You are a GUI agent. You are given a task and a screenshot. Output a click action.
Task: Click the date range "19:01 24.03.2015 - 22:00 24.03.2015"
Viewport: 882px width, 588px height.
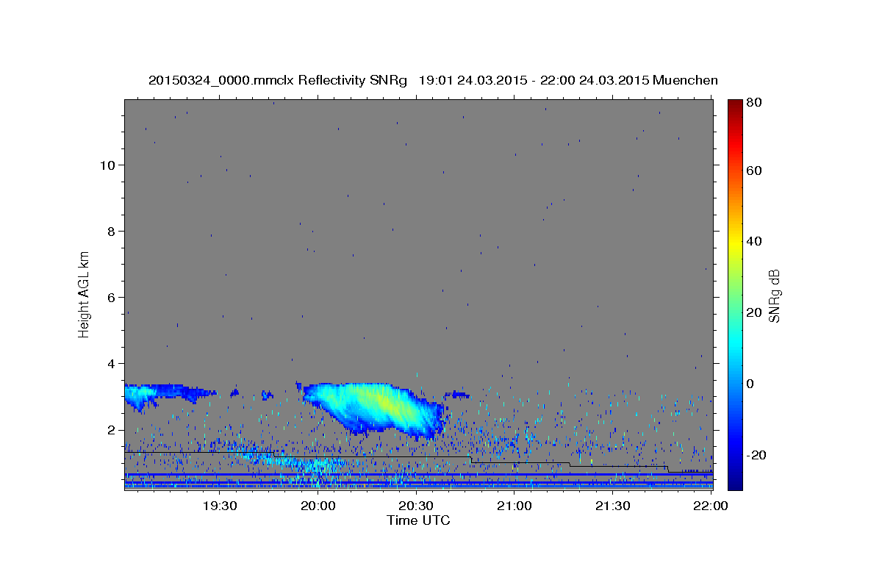coord(534,80)
